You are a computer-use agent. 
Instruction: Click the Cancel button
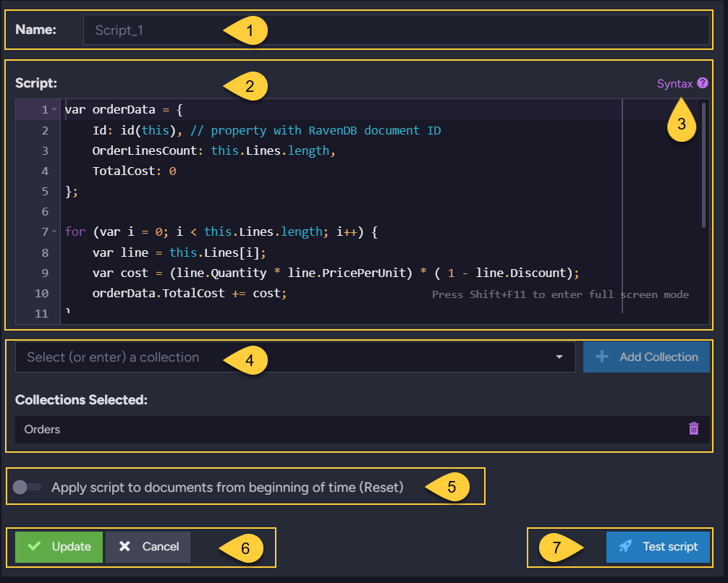point(148,547)
